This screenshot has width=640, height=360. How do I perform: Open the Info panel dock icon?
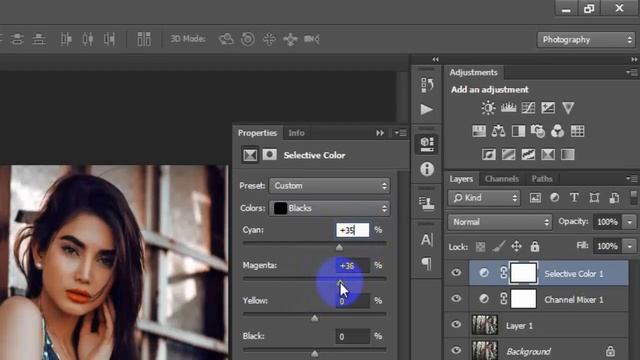[x=427, y=169]
